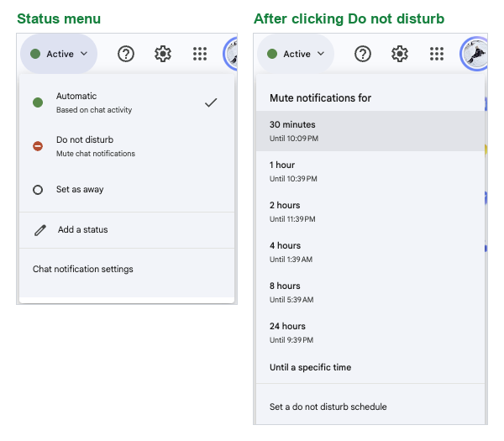Open Google apps grid in Status menu panel

tap(200, 54)
